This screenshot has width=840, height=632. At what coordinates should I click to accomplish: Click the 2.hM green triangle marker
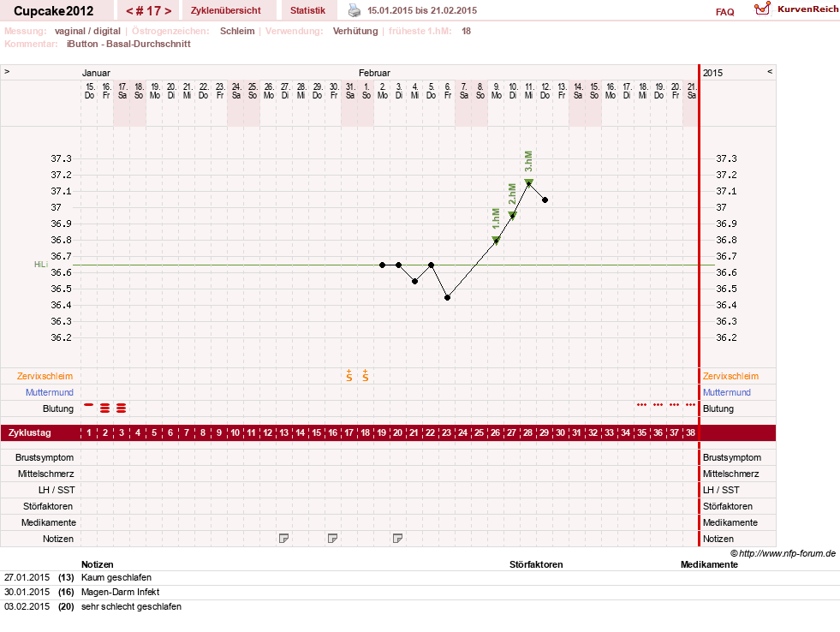click(x=513, y=216)
